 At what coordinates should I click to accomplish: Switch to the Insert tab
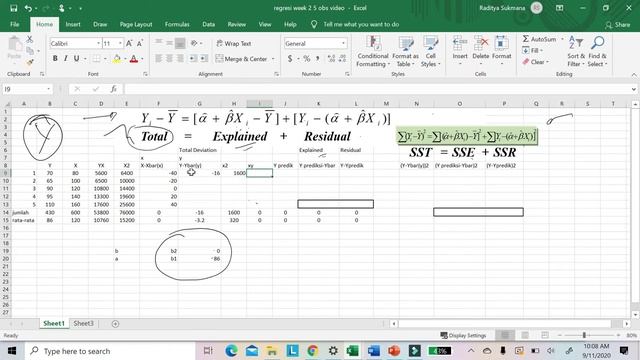tap(73, 24)
